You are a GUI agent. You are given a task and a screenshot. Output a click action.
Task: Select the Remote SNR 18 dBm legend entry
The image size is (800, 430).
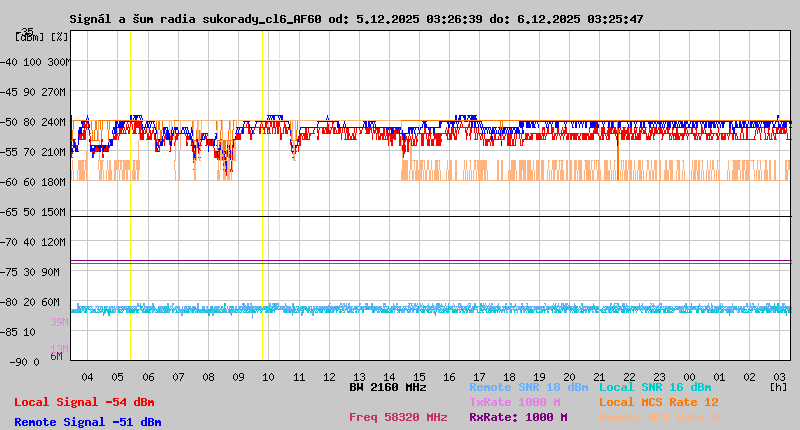tap(528, 387)
